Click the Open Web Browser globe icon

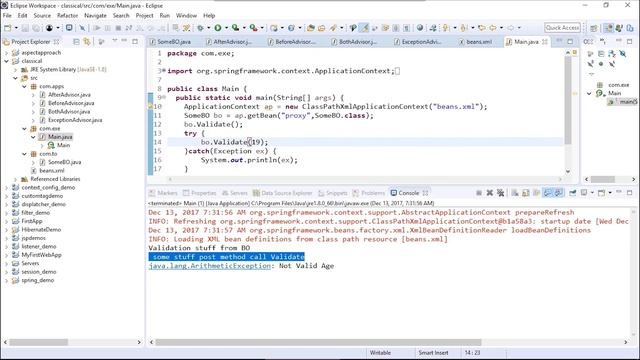(420, 28)
